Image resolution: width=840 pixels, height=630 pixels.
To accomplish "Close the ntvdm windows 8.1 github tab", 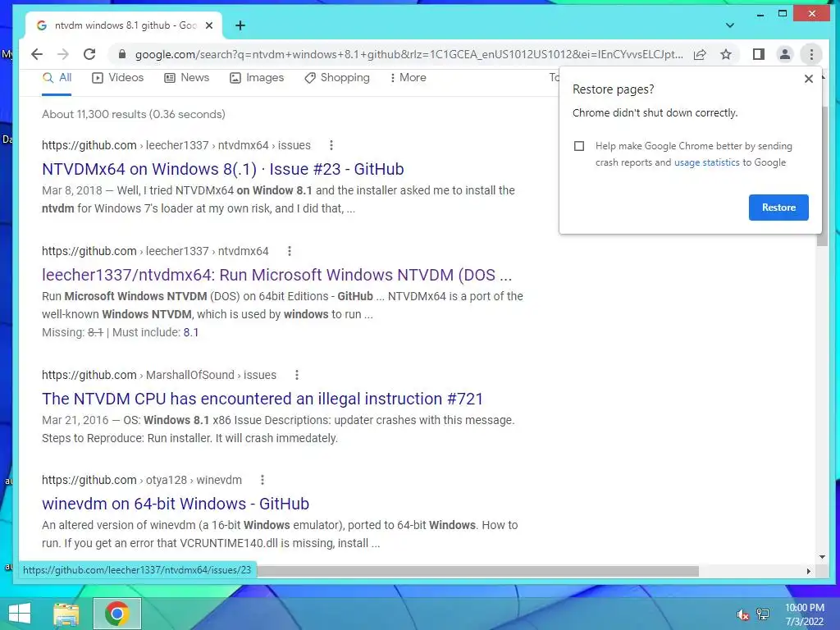I will (x=209, y=25).
